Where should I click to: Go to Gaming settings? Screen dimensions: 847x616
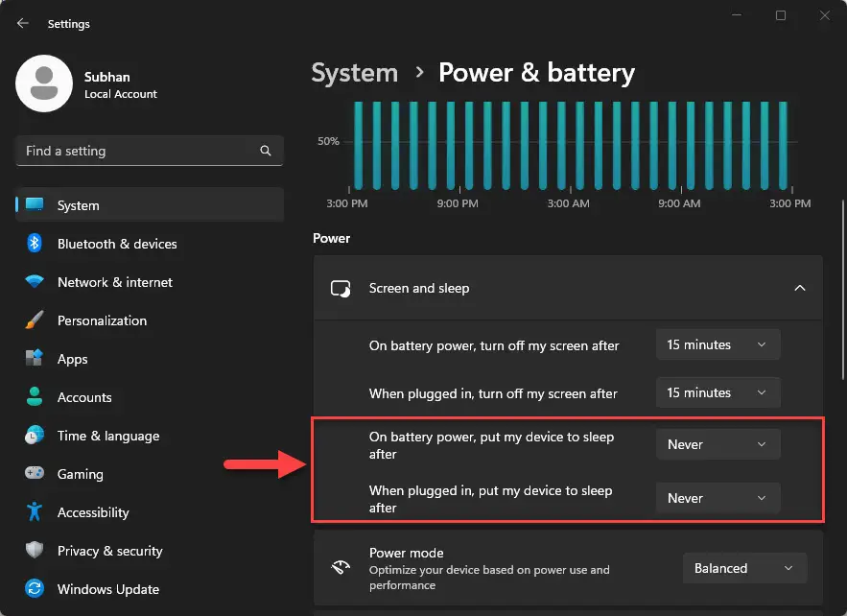(x=150, y=474)
